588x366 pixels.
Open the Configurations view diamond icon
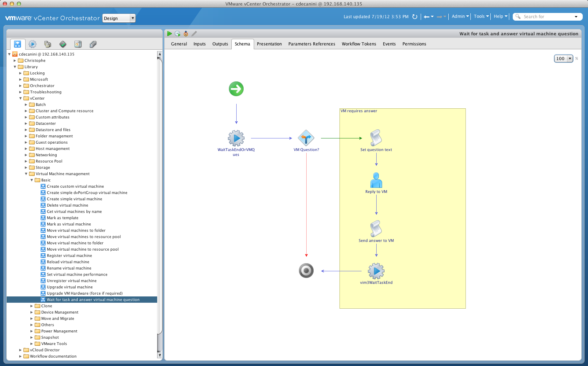click(x=63, y=44)
